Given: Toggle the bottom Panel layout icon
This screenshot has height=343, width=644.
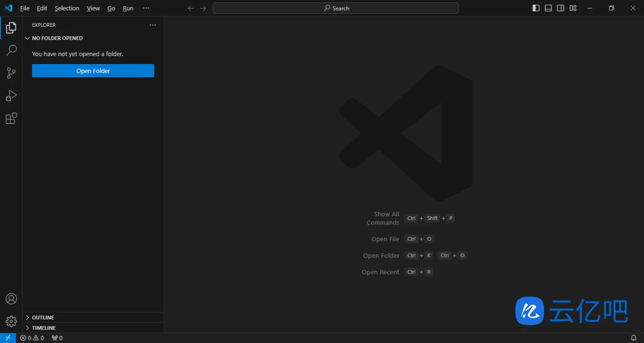Looking at the screenshot, I should click(x=548, y=8).
